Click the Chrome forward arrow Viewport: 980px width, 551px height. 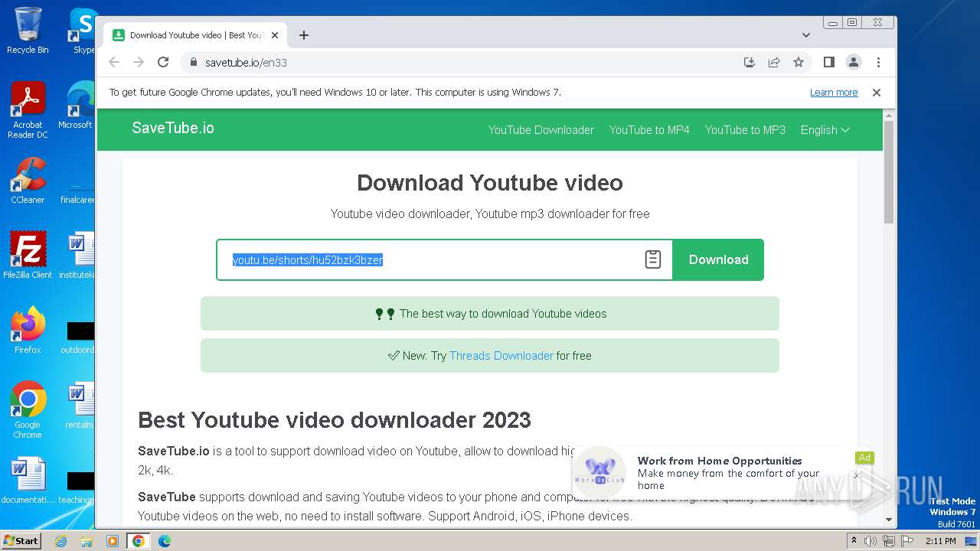coord(139,62)
